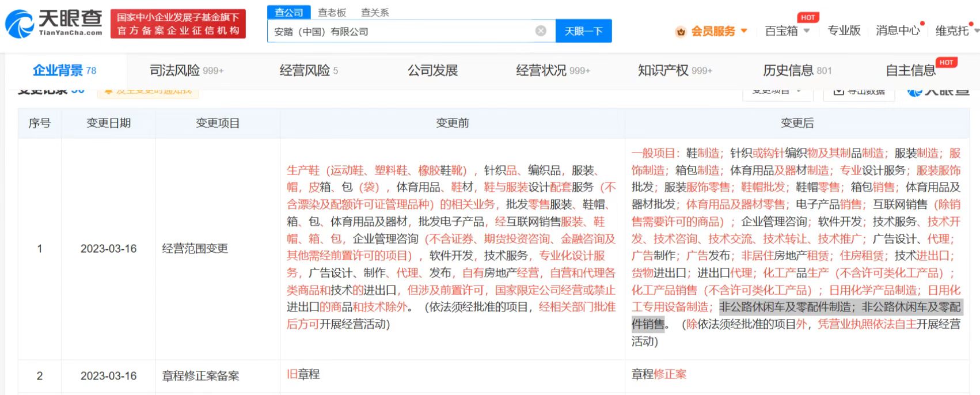Select the 历史信息 tab
The height and width of the screenshot is (395, 980).
point(797,70)
